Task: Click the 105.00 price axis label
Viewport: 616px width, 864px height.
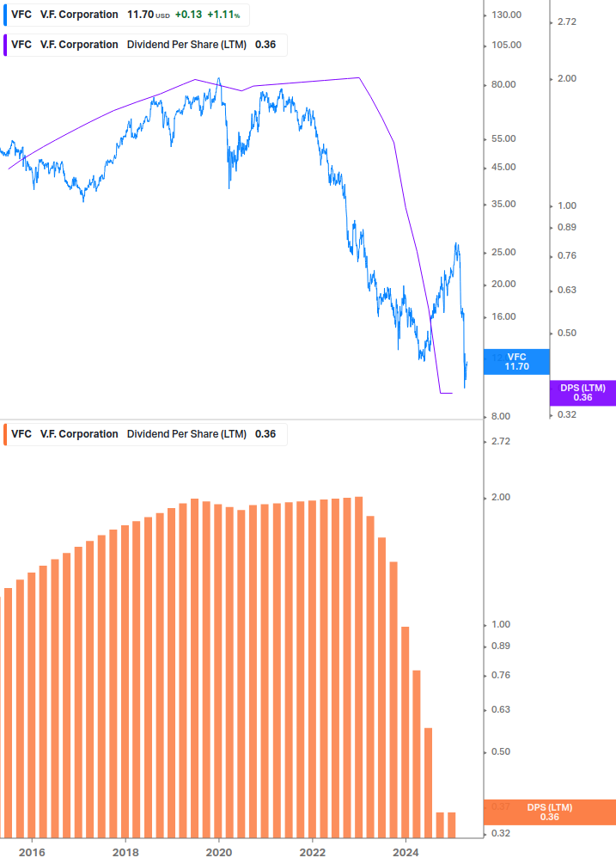Action: [x=506, y=46]
